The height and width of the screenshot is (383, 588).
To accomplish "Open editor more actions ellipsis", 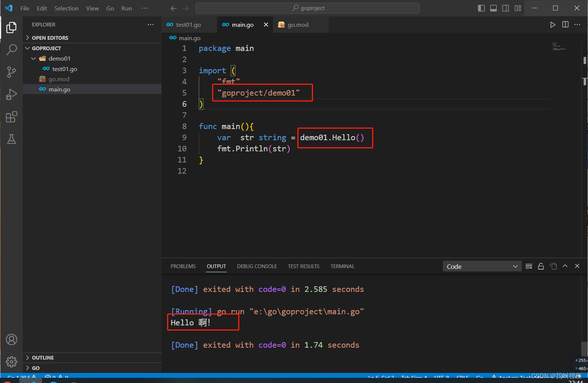I will pos(577,25).
